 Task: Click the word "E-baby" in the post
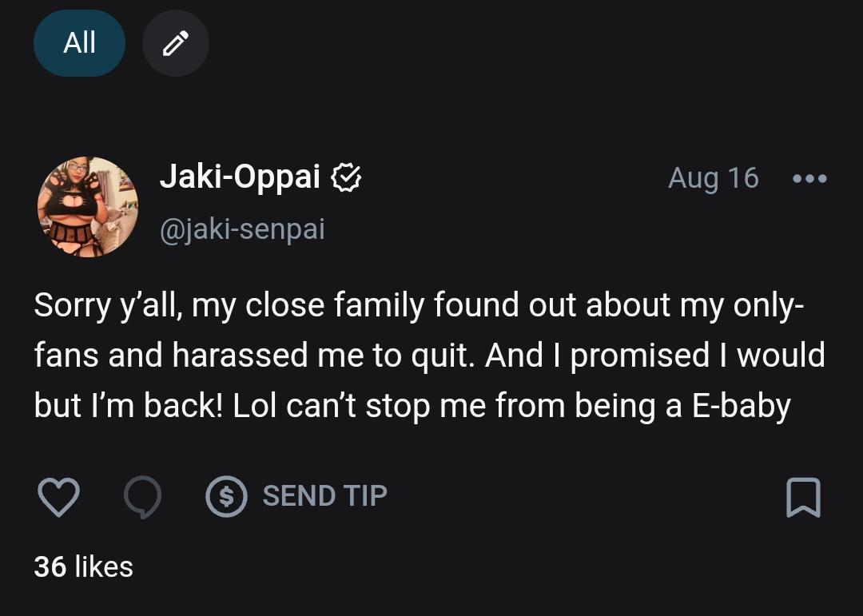click(x=741, y=406)
